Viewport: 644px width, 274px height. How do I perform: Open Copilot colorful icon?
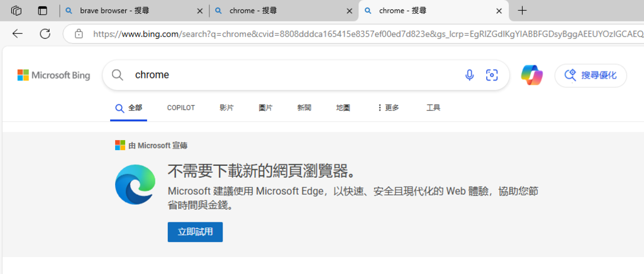pos(532,75)
